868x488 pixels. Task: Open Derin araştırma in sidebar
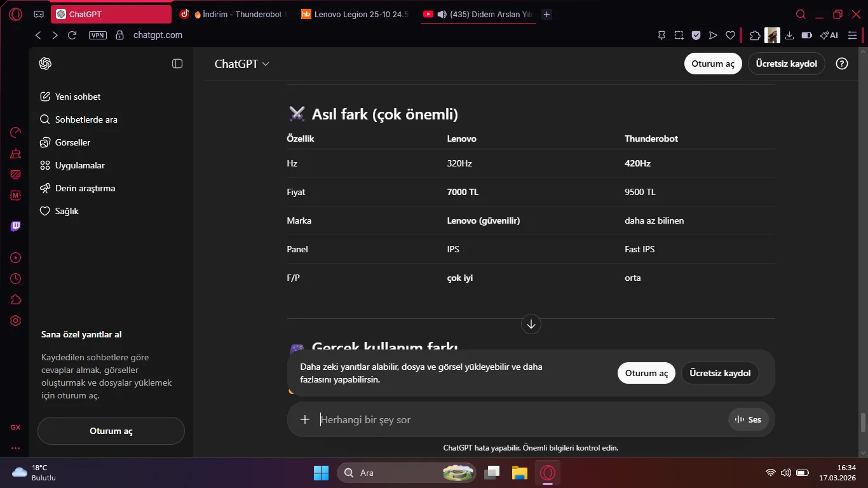(111, 188)
